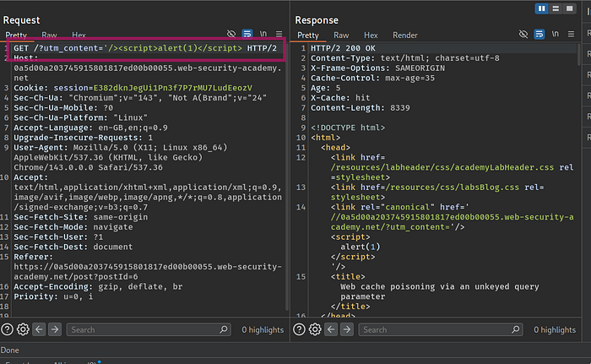Viewport: 591px width, 364px height.
Task: Click Accept-Encoding gzip header line
Action: 98,286
